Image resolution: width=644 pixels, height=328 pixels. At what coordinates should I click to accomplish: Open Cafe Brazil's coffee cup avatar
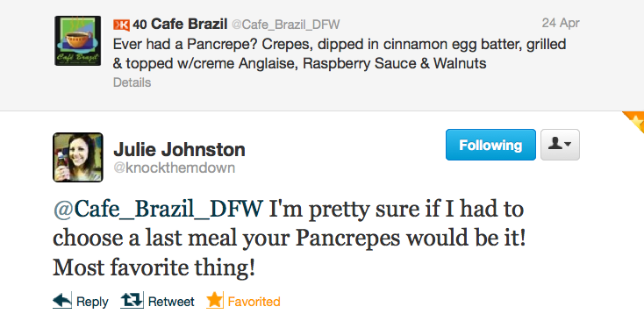coord(77,40)
